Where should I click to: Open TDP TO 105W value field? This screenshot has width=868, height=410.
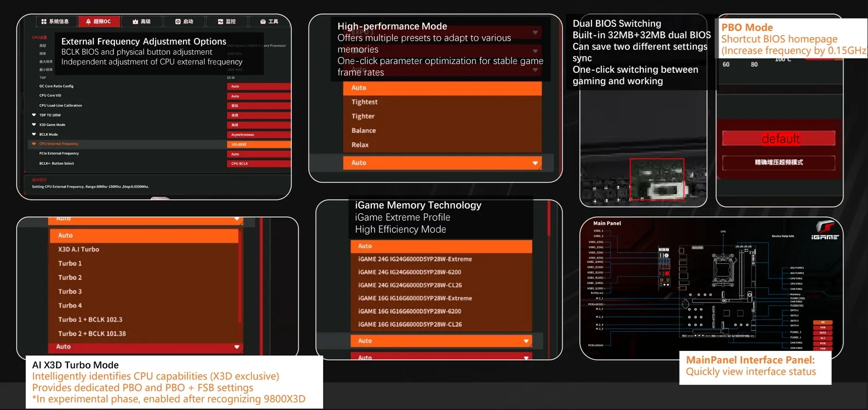[x=258, y=115]
